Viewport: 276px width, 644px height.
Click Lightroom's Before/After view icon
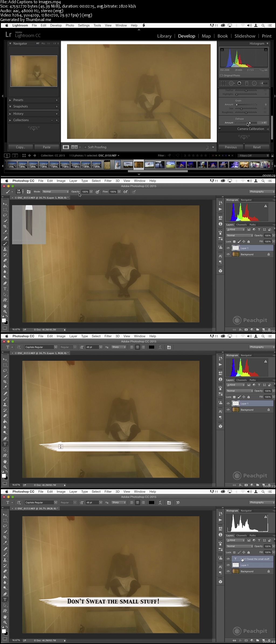pyautogui.click(x=74, y=147)
